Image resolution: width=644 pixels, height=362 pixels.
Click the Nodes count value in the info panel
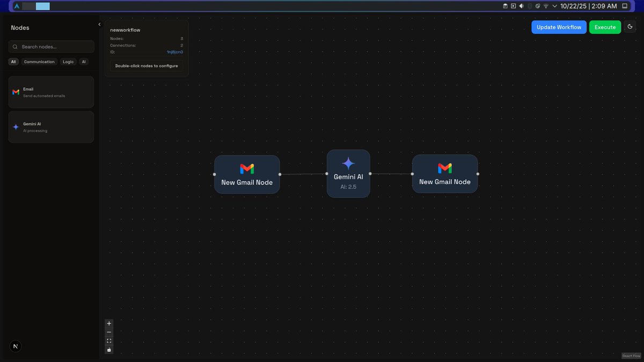click(182, 39)
